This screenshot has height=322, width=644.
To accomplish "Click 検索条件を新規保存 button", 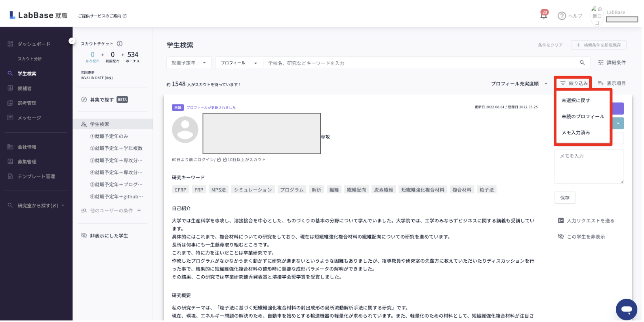I will pyautogui.click(x=598, y=45).
